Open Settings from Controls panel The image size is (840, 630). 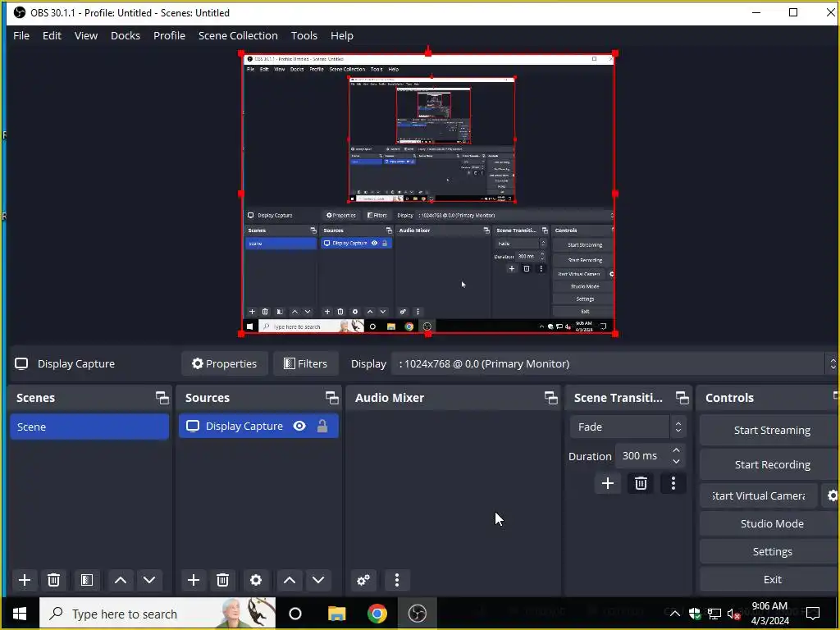click(x=772, y=551)
